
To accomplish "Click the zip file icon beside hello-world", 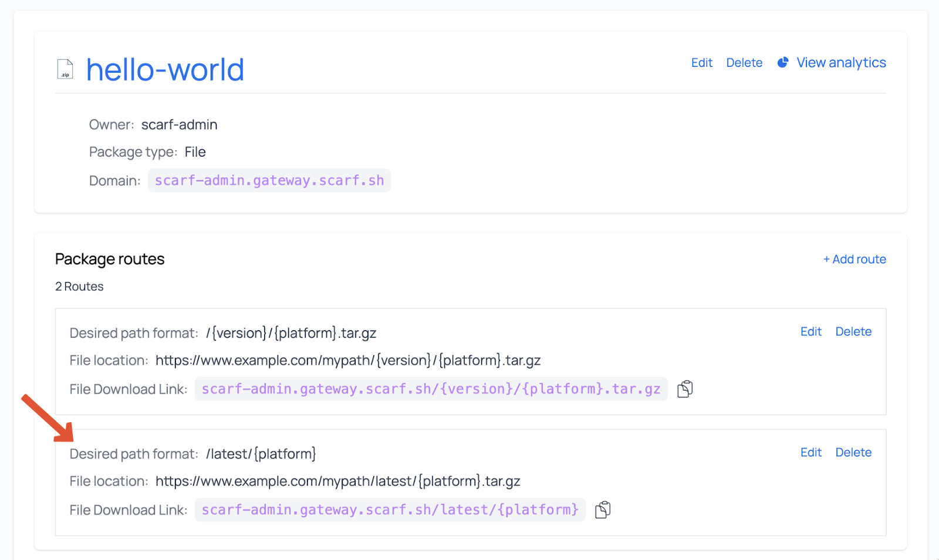I will [65, 69].
